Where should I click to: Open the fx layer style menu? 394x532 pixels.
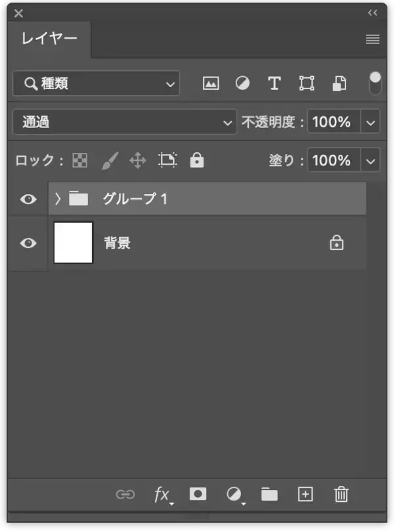[164, 495]
